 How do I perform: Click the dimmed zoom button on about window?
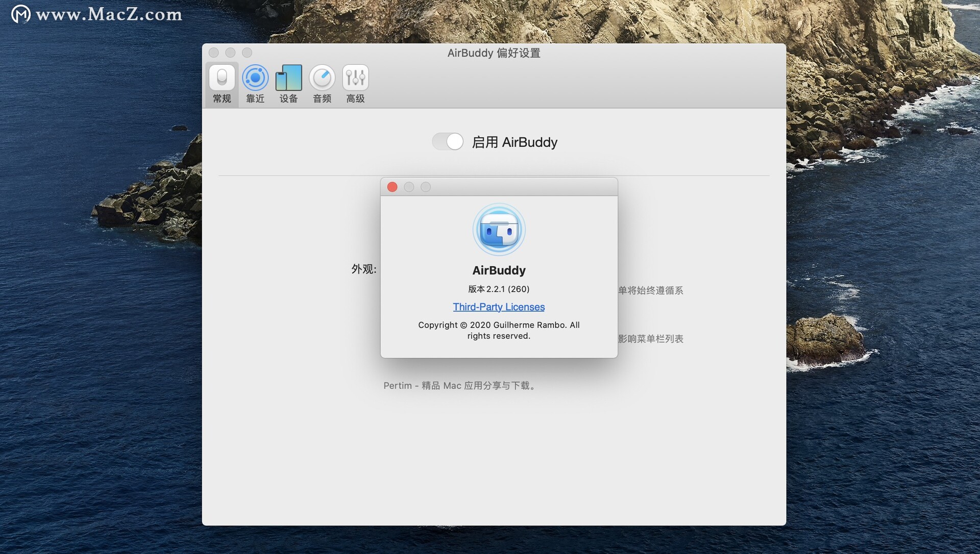(x=426, y=187)
